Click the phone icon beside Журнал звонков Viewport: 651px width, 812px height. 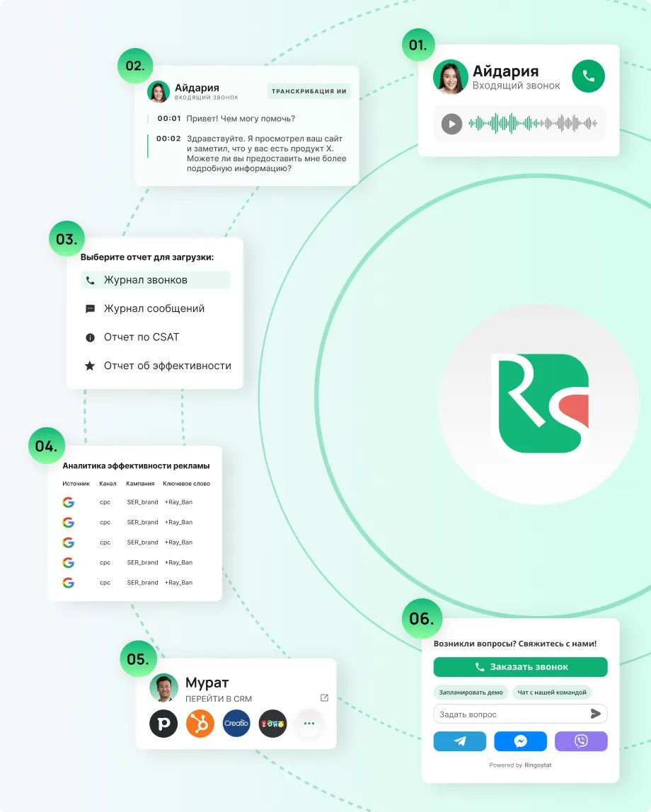(x=90, y=280)
